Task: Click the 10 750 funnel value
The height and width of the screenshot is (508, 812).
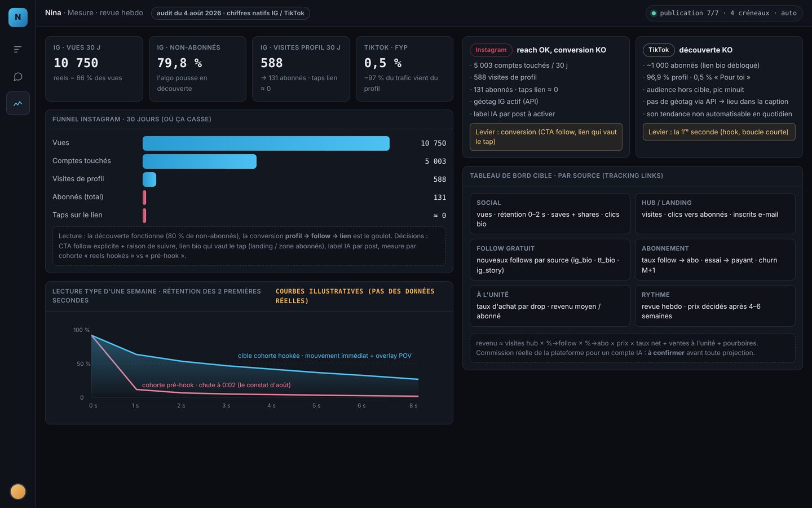Action: 433,143
